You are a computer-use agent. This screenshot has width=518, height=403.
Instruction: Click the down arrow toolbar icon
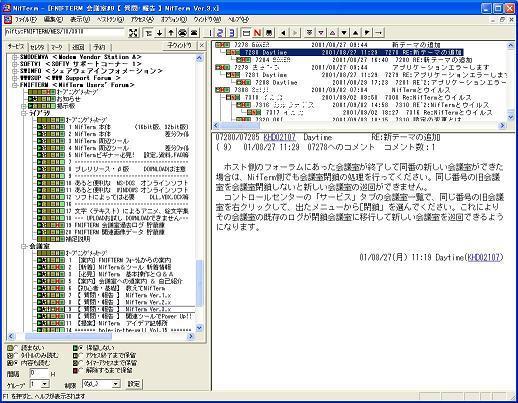point(160,33)
